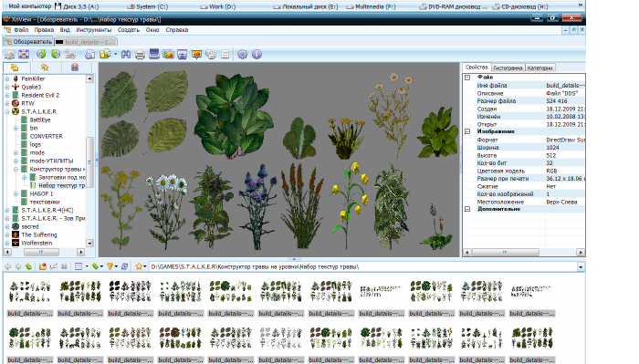Image resolution: width=639 pixels, height=364 pixels.
Task: Select the CONVERTER folder in tree
Action: coord(46,137)
